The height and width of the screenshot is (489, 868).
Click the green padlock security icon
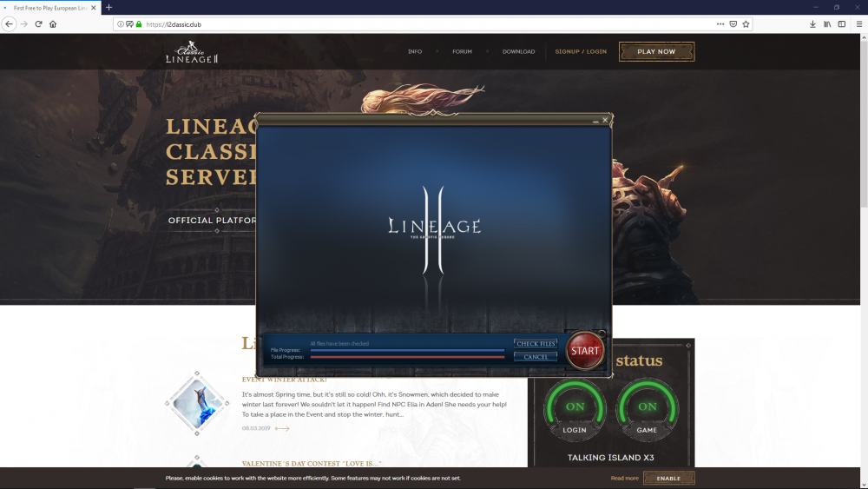(139, 24)
